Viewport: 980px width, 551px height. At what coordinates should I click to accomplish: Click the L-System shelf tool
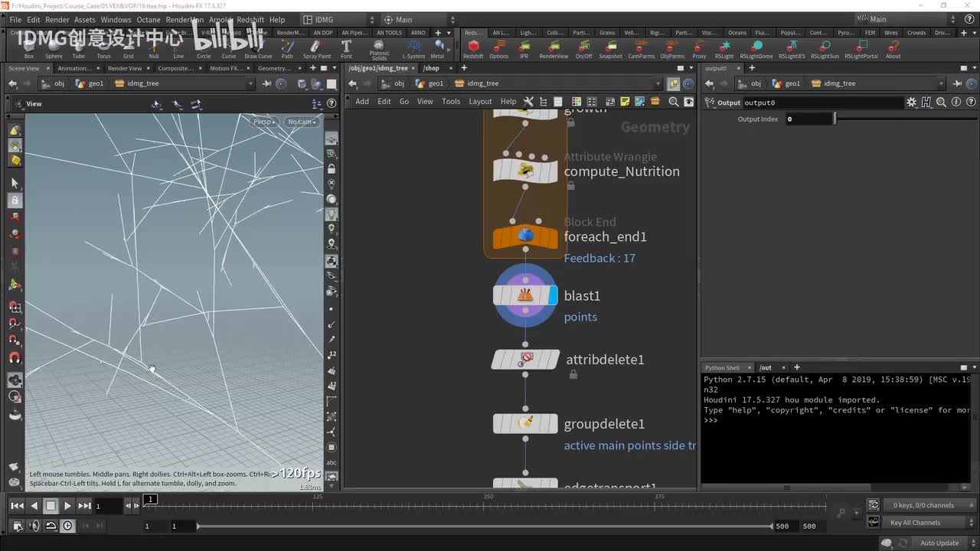click(x=413, y=47)
